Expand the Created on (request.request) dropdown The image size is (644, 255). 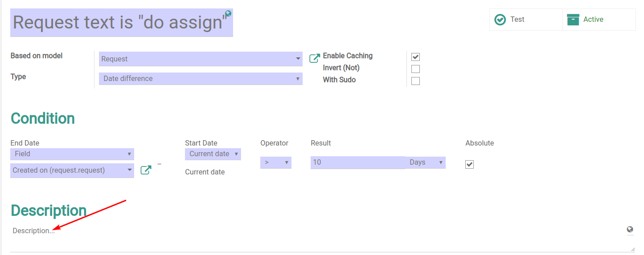72,170
